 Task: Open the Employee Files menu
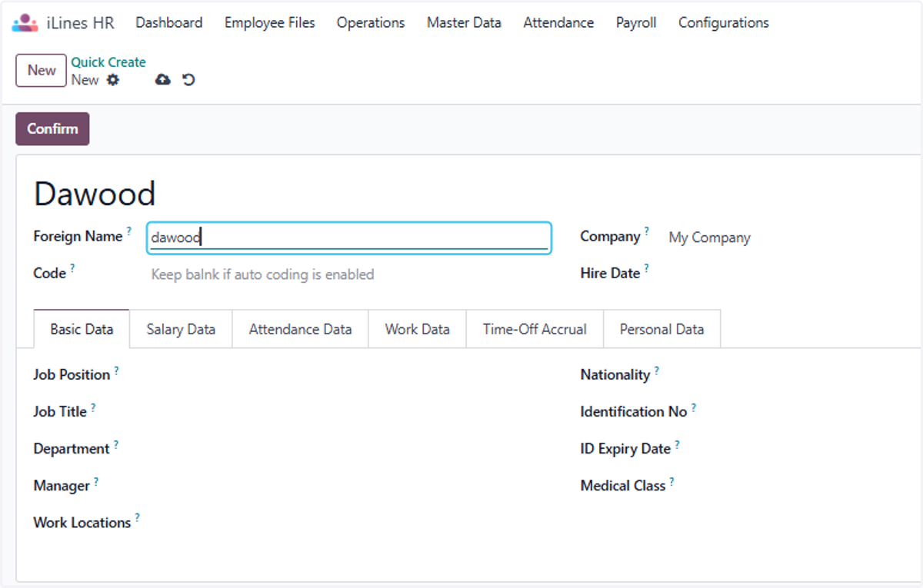click(270, 23)
